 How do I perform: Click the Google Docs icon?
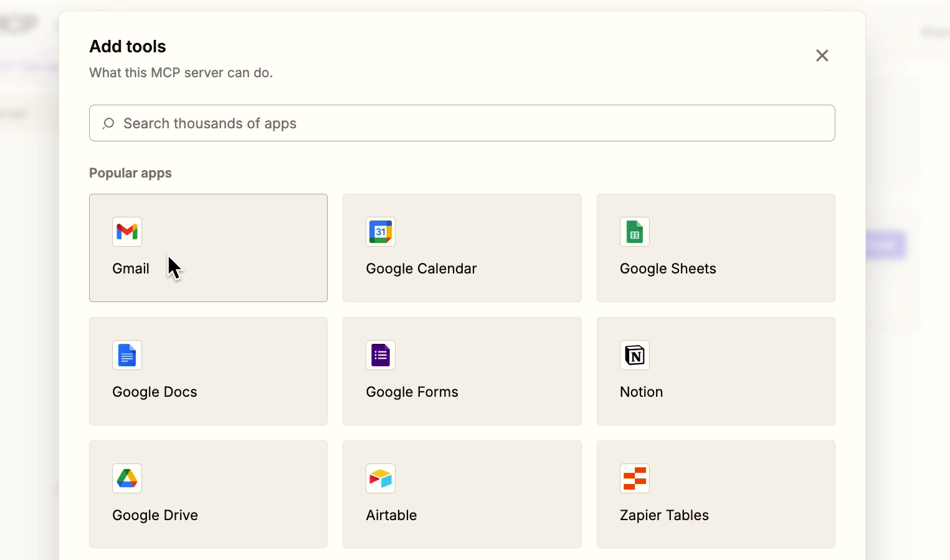(x=127, y=355)
